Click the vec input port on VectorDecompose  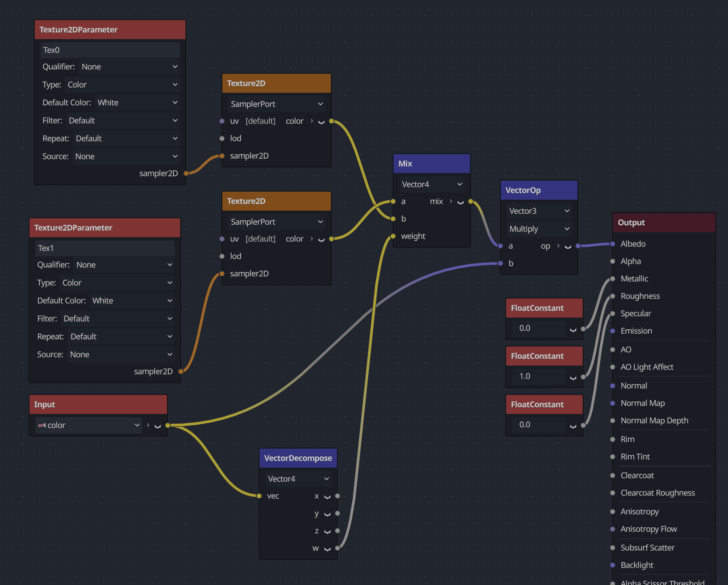click(x=259, y=496)
